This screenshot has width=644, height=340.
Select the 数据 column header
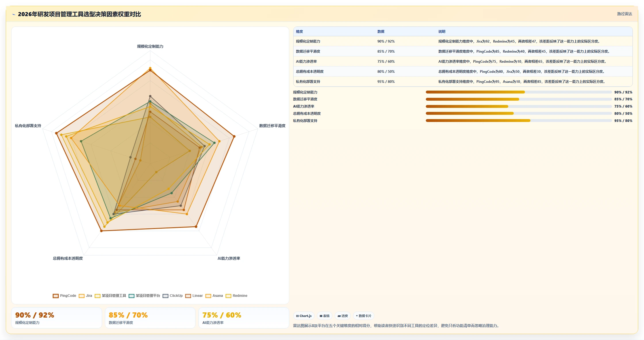click(381, 32)
